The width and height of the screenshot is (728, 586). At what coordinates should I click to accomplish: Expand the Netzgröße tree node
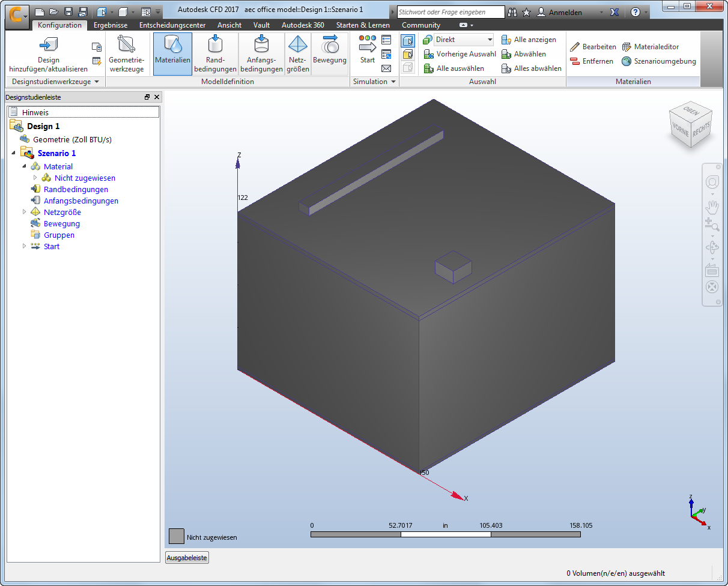point(25,212)
